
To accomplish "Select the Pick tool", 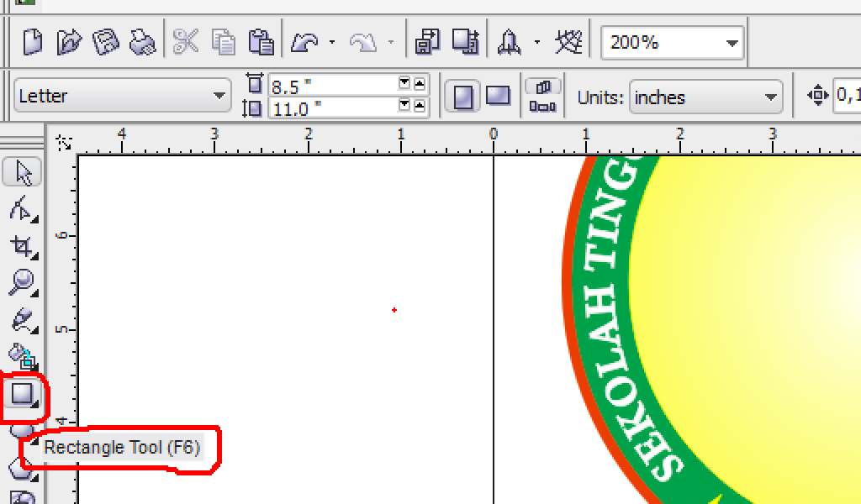I will point(22,173).
